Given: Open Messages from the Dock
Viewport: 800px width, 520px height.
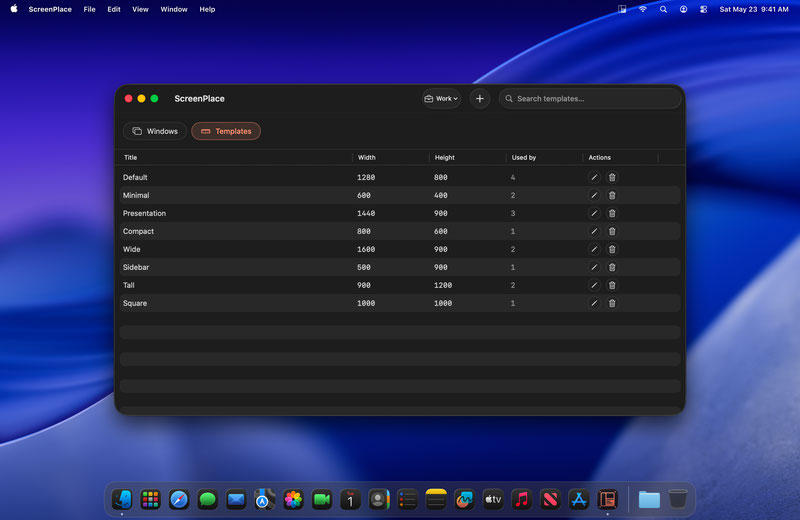Looking at the screenshot, I should pyautogui.click(x=208, y=499).
